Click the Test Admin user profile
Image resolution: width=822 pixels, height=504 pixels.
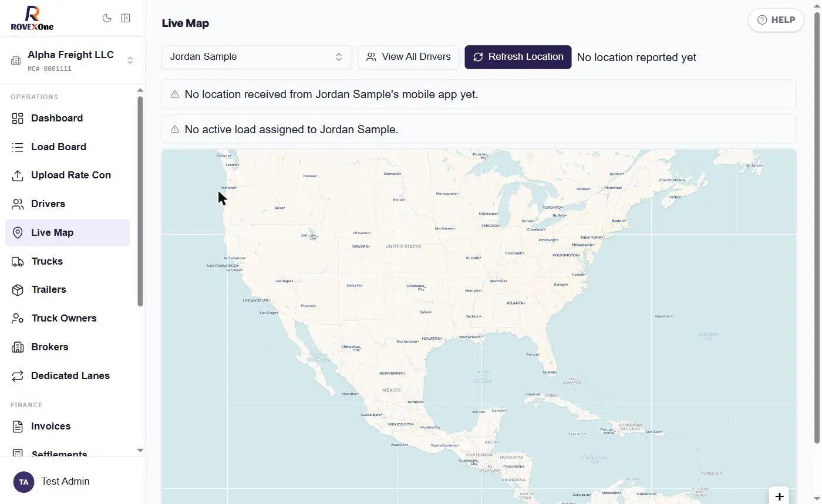72,482
